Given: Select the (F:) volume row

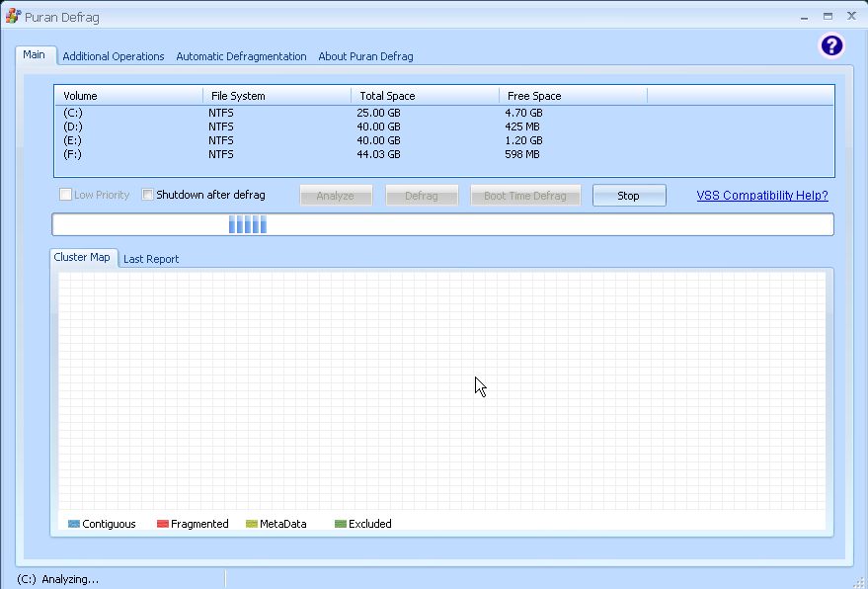Looking at the screenshot, I should (444, 154).
